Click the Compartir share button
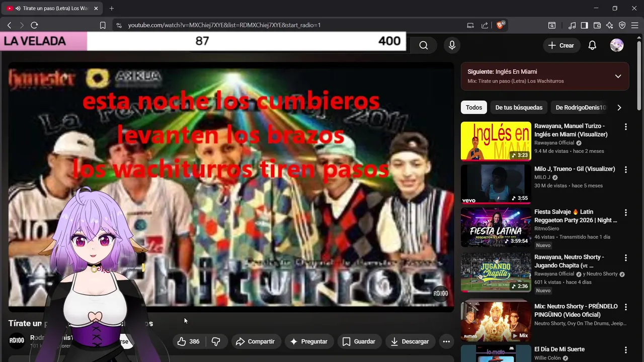The height and width of the screenshot is (362, 644). 256,341
